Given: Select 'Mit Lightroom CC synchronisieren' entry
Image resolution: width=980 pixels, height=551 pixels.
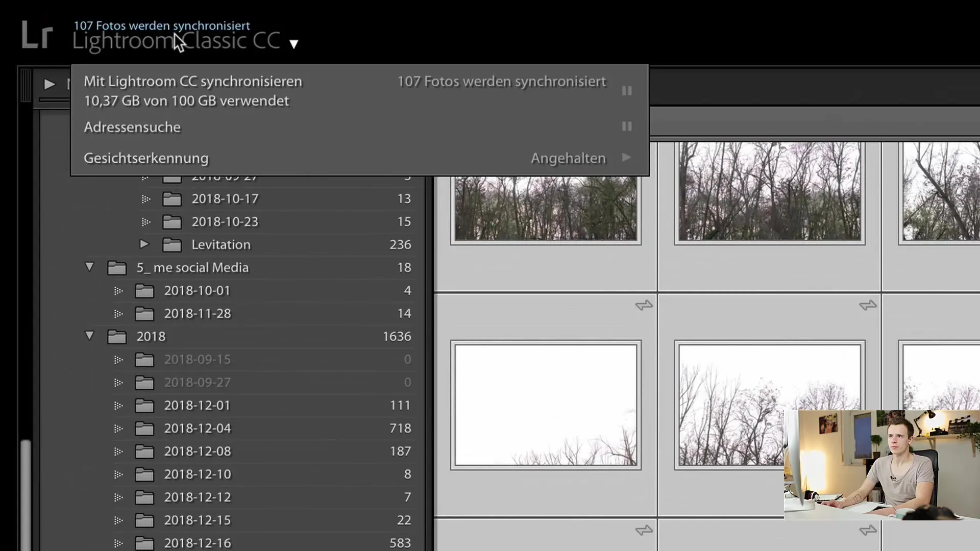Looking at the screenshot, I should (193, 82).
